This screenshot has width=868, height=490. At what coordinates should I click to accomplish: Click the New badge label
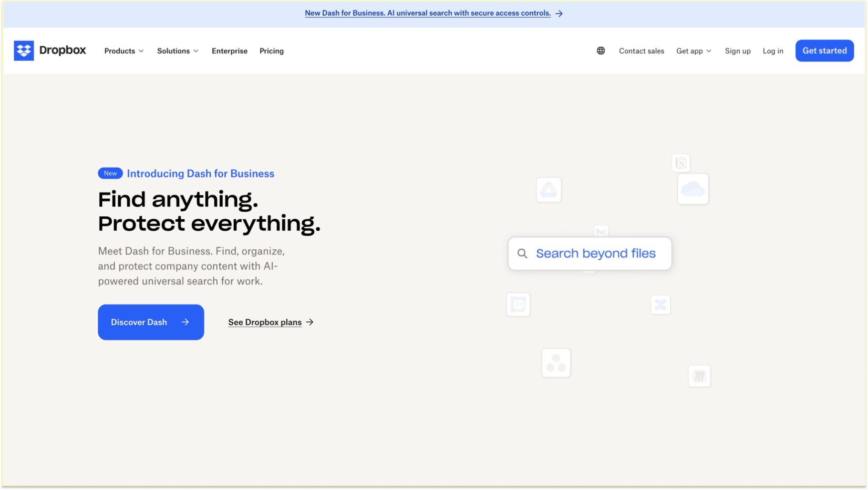(x=110, y=174)
